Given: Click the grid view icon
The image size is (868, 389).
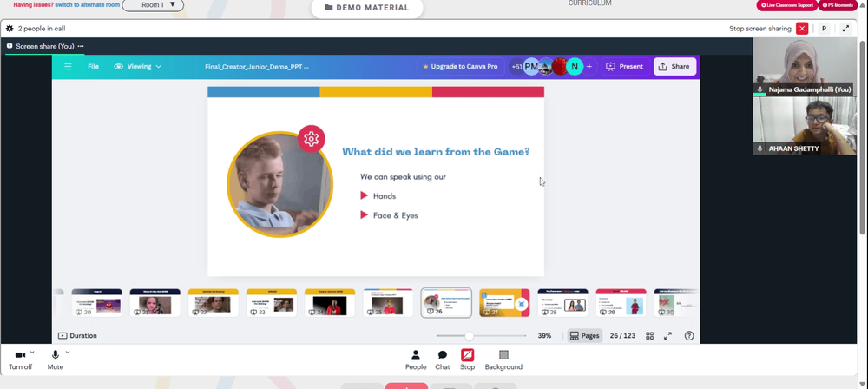Looking at the screenshot, I should point(650,336).
